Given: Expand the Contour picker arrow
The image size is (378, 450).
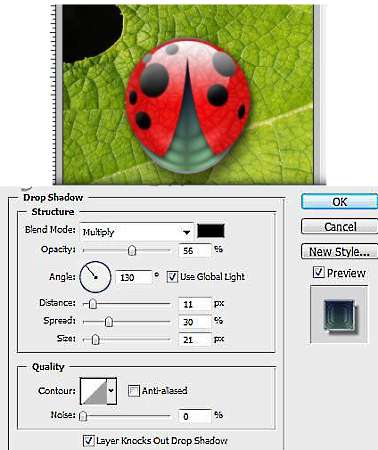Looking at the screenshot, I should point(111,391).
